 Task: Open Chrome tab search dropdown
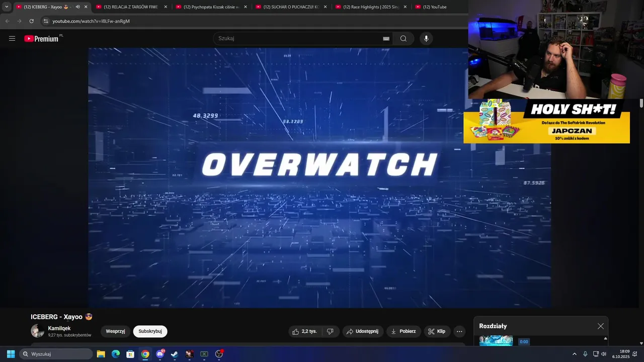7,7
